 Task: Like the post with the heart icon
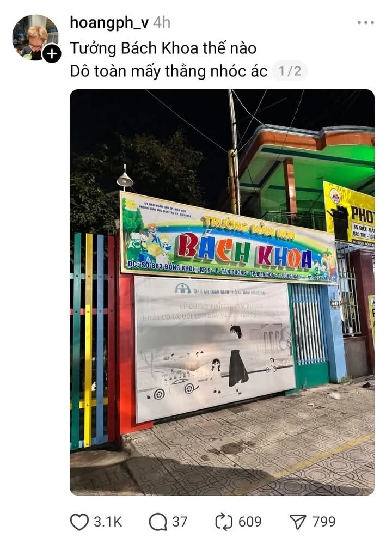(79, 522)
